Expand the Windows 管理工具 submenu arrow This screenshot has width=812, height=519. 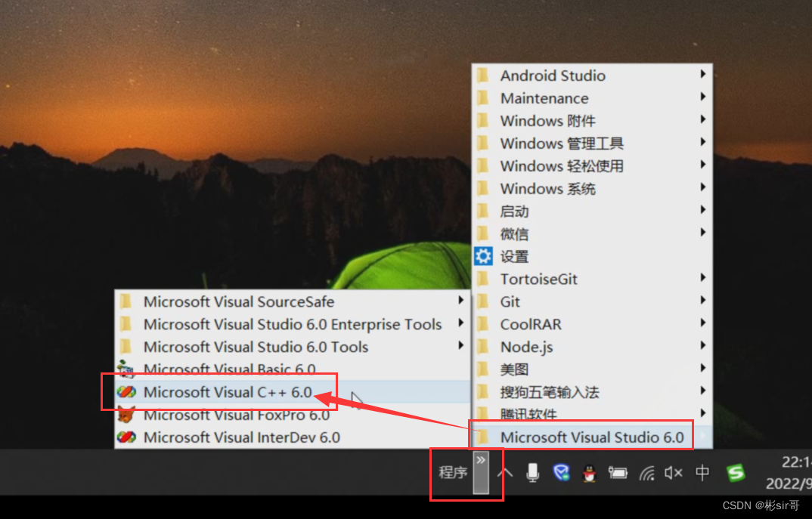coord(702,142)
